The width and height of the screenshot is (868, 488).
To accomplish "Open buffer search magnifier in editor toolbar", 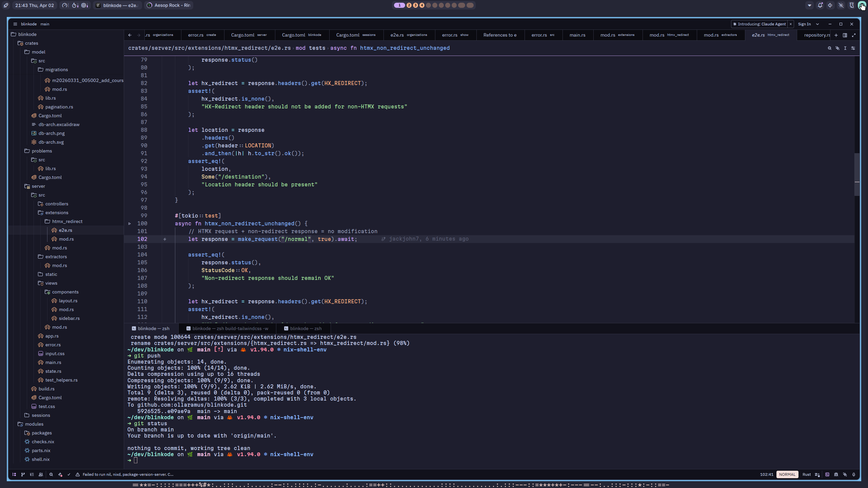I will coord(830,48).
